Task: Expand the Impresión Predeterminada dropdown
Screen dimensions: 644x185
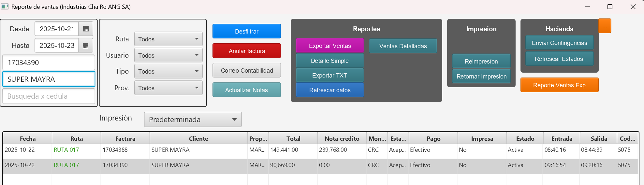Action: pyautogui.click(x=193, y=120)
